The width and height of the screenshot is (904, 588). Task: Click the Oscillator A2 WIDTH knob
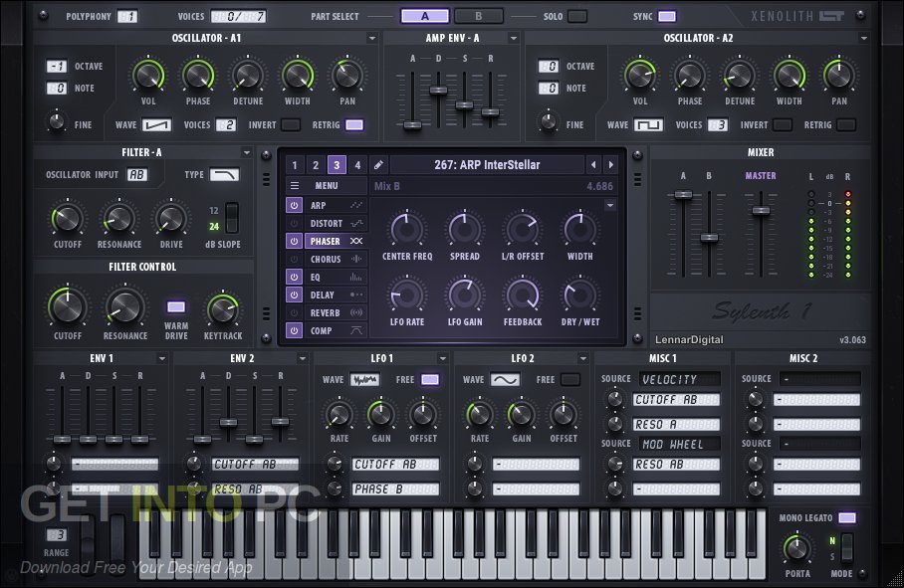pos(790,76)
